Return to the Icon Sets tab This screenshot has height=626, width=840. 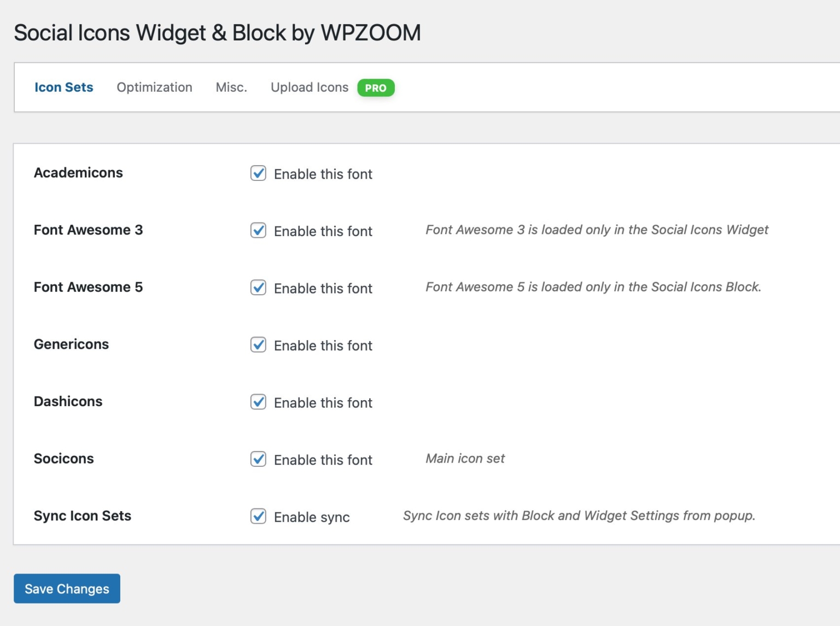[x=64, y=87]
